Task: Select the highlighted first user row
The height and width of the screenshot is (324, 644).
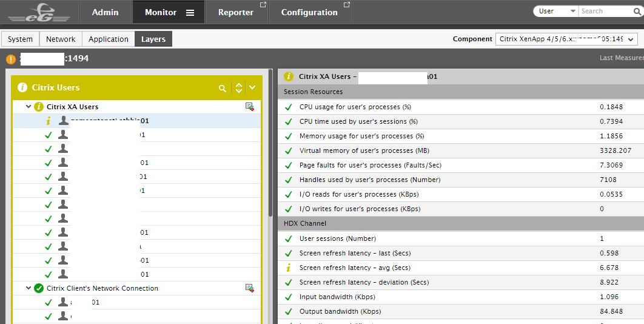Action: [x=137, y=121]
